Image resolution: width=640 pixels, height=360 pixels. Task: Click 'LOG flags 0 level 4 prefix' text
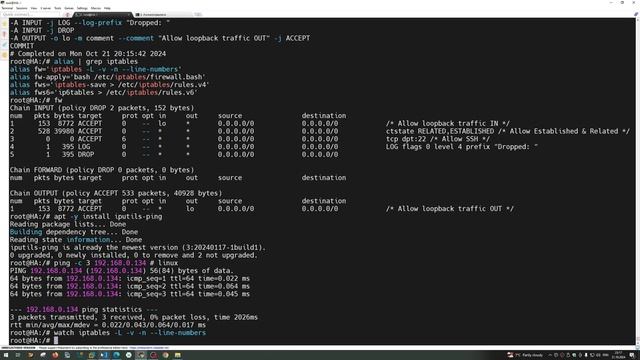click(438, 147)
